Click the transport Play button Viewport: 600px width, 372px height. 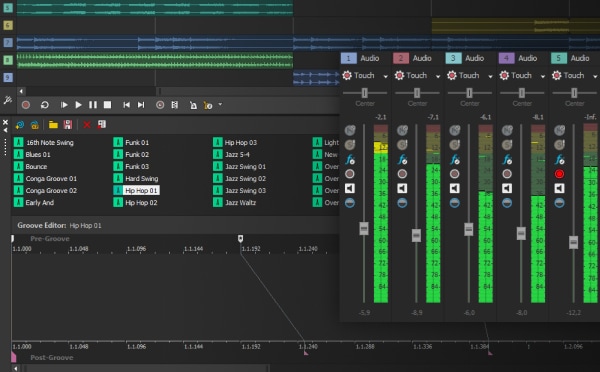[78, 105]
